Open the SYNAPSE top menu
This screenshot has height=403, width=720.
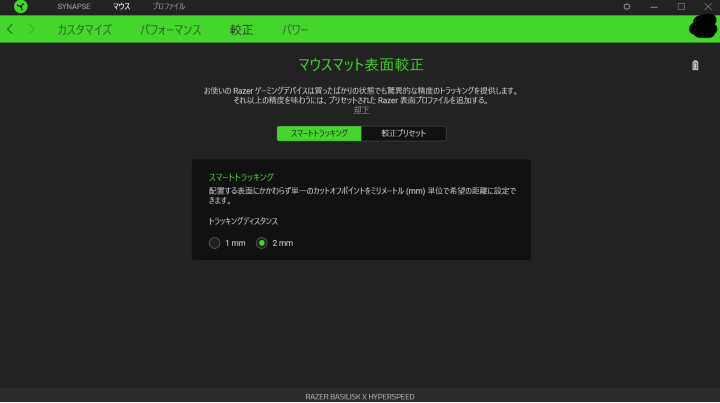pyautogui.click(x=73, y=6)
